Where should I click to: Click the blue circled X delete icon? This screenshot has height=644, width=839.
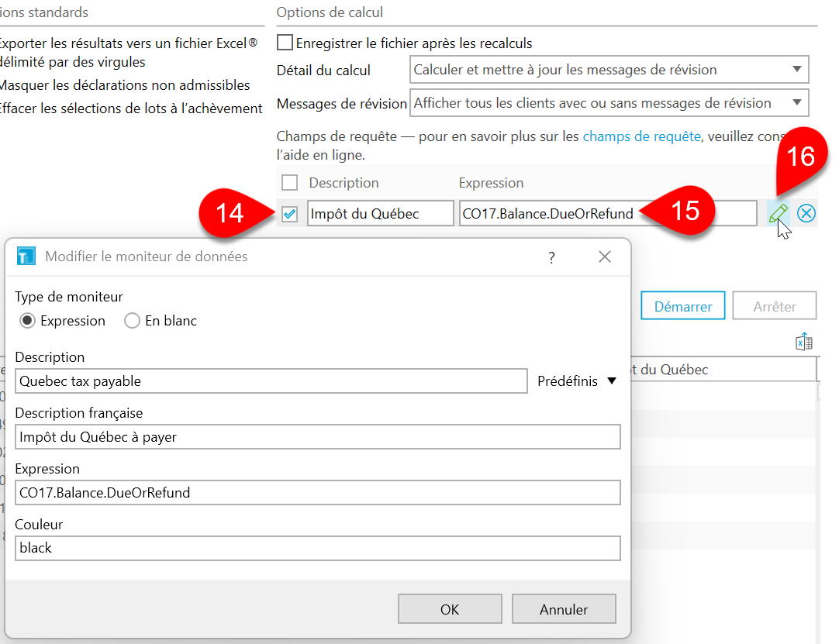coord(806,214)
